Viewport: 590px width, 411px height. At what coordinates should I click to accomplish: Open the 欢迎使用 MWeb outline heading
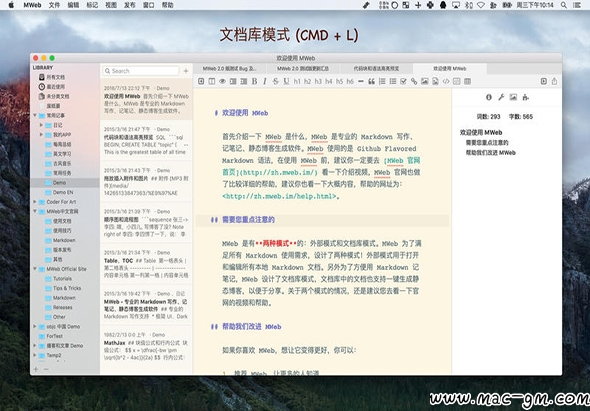click(481, 132)
